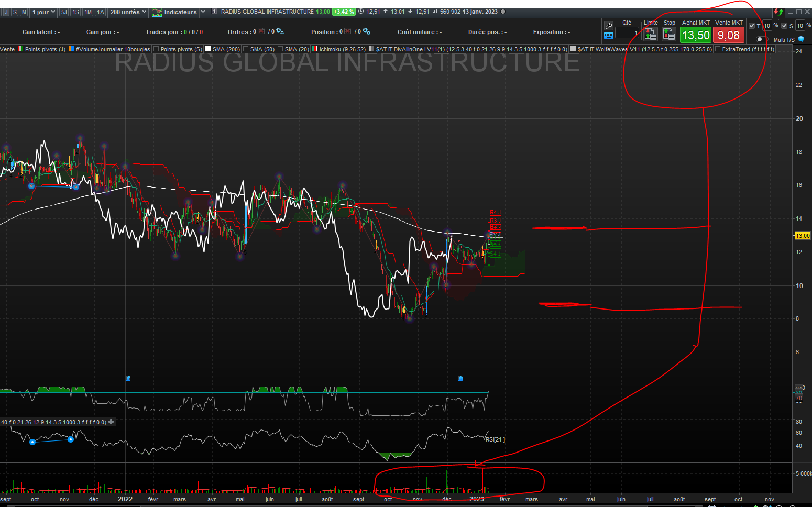Click the volume bars icon before 560 902

(435, 12)
